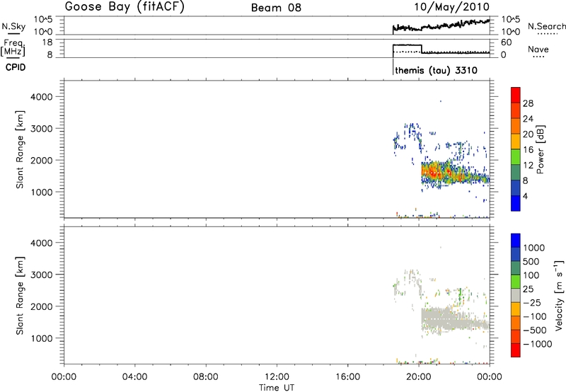566x392 pixels.
Task: Click the "CPID" row label
Action: pyautogui.click(x=16, y=67)
